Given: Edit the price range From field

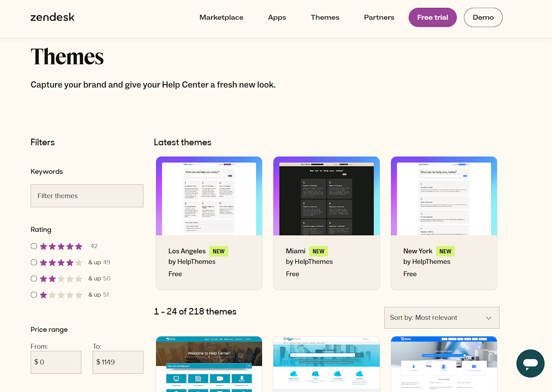Looking at the screenshot, I should [56, 362].
